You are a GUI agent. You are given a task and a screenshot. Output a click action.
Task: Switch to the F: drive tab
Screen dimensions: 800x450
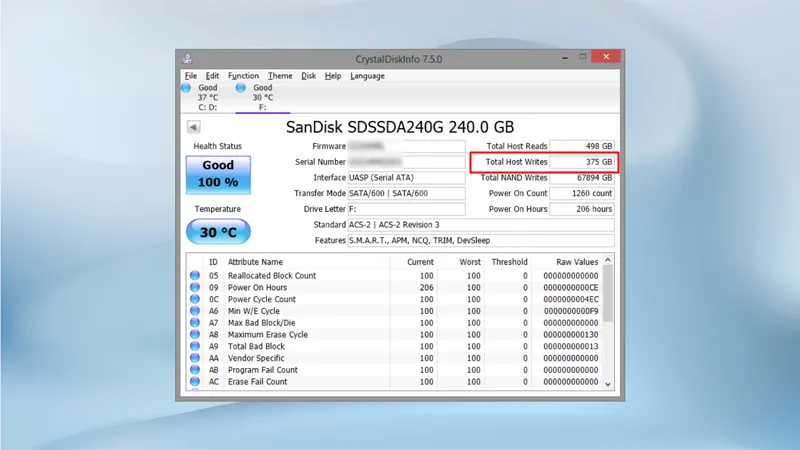(x=262, y=97)
